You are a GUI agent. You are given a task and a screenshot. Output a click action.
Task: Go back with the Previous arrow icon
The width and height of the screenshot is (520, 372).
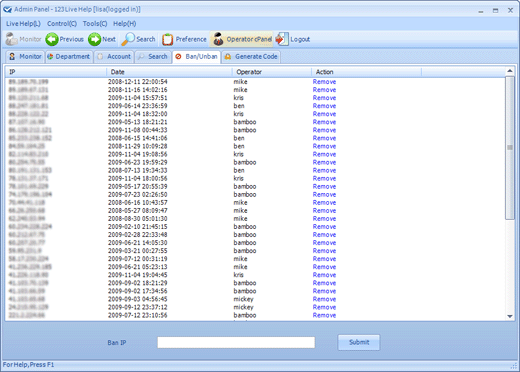pos(52,39)
